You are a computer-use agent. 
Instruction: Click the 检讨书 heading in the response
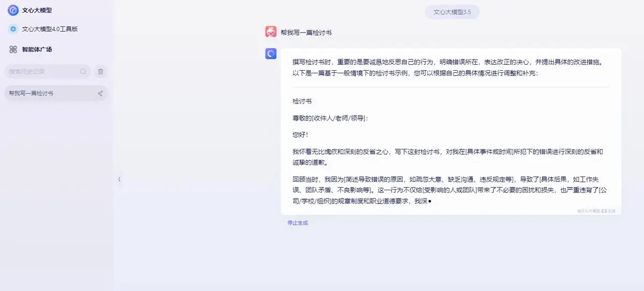click(302, 101)
